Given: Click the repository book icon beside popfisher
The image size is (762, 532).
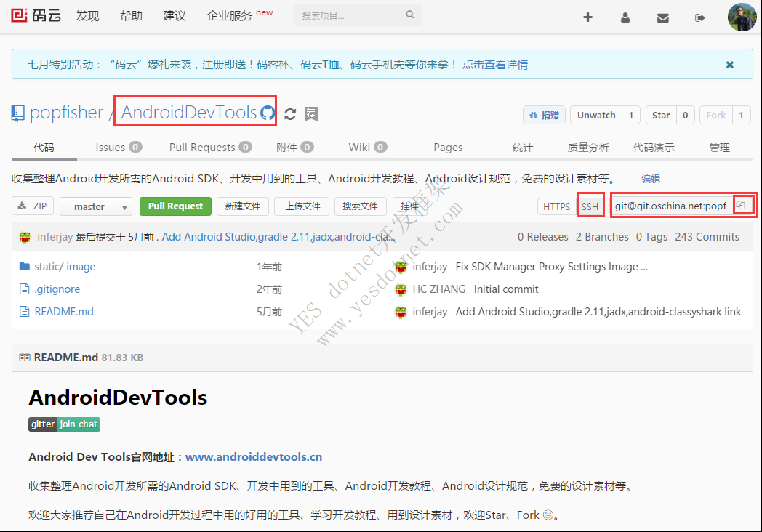Looking at the screenshot, I should (x=17, y=113).
